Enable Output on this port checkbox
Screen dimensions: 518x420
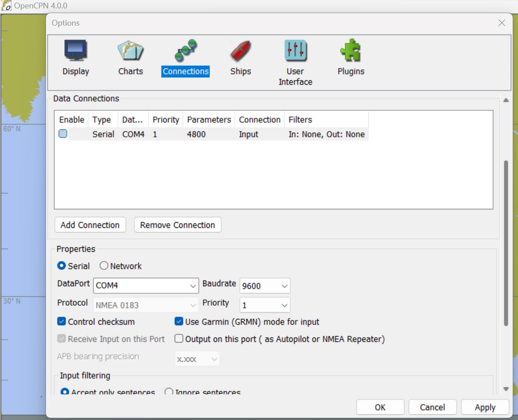pyautogui.click(x=179, y=339)
